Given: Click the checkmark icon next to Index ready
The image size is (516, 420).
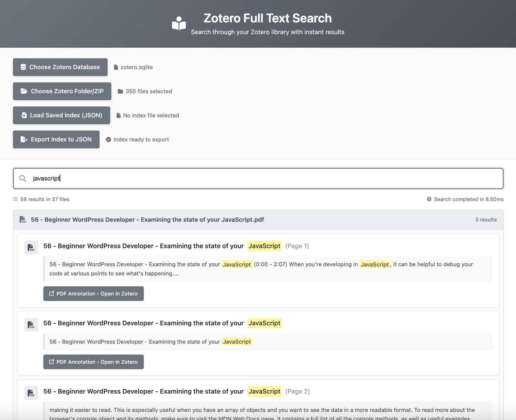Looking at the screenshot, I should click(109, 140).
